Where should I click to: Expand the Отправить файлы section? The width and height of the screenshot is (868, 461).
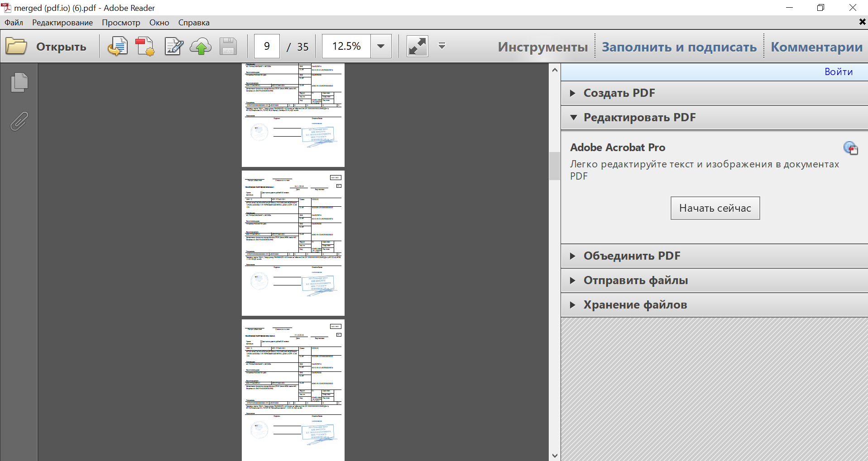(x=714, y=280)
